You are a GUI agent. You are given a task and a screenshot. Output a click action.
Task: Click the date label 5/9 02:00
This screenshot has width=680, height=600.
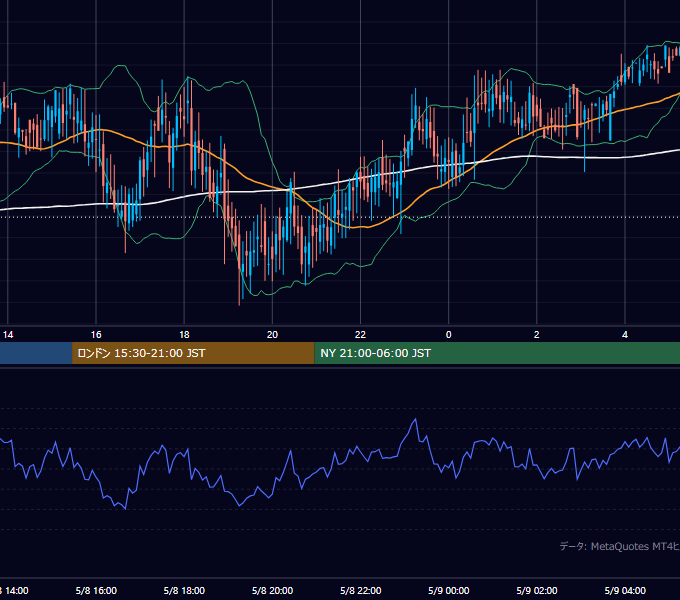pos(536,590)
